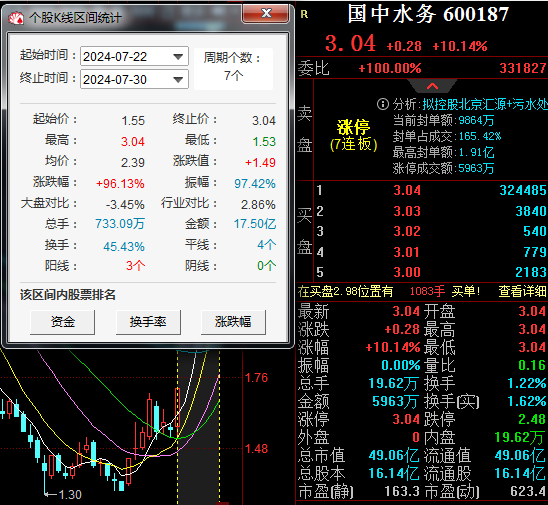548x505 pixels.
Task: Click the 换手(实) value 1.62%
Action: coord(527,402)
